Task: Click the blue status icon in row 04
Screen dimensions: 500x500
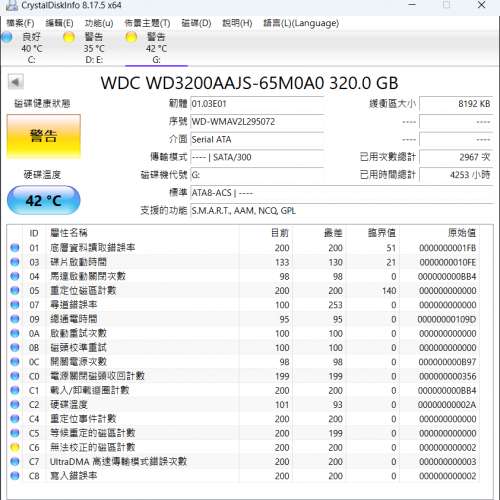Action: coord(15,276)
